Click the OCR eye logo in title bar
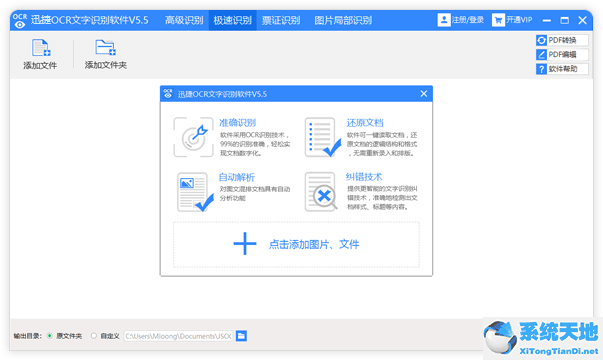 (20, 21)
